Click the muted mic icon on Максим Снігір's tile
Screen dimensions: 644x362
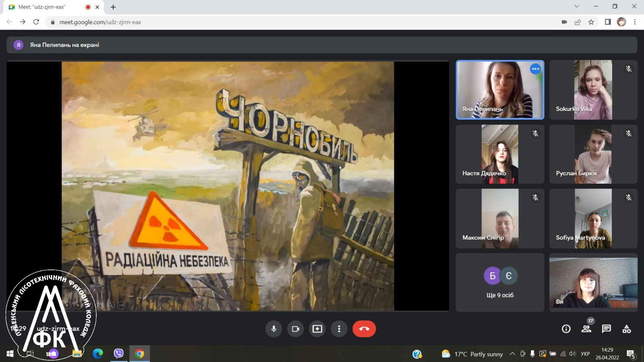pos(535,197)
